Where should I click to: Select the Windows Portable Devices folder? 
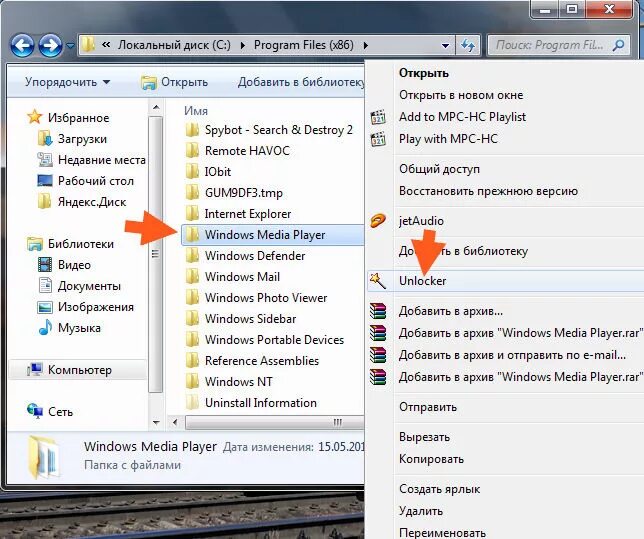[x=264, y=339]
